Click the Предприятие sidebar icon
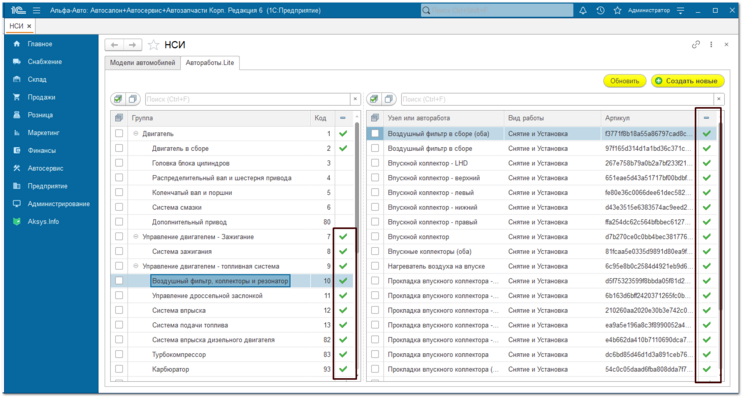Screen dimensions: 743x398 pyautogui.click(x=17, y=186)
